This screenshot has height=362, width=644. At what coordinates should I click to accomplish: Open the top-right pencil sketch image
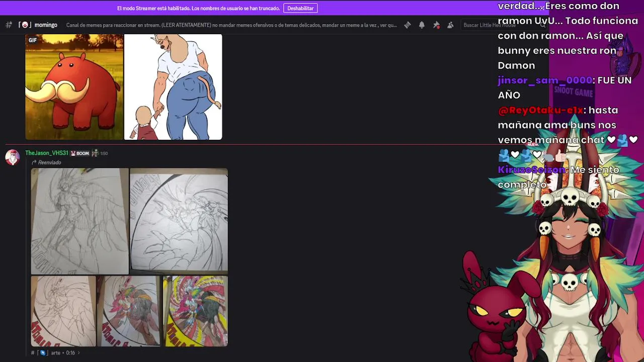pos(179,221)
